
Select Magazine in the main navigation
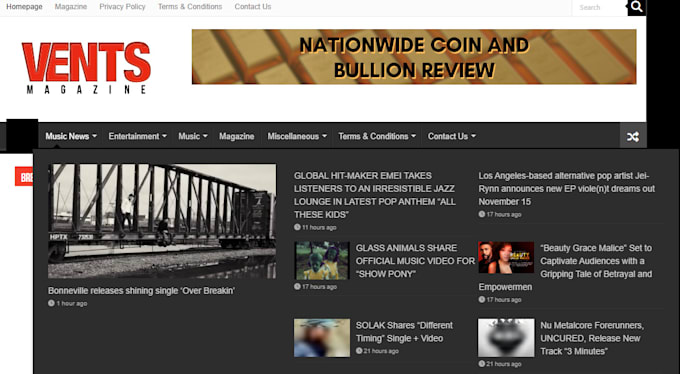(236, 136)
